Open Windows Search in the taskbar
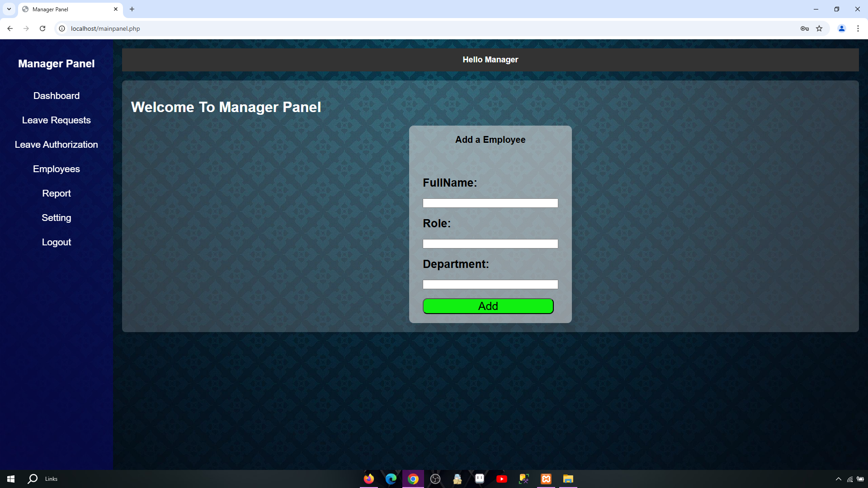The width and height of the screenshot is (868, 488). click(32, 479)
